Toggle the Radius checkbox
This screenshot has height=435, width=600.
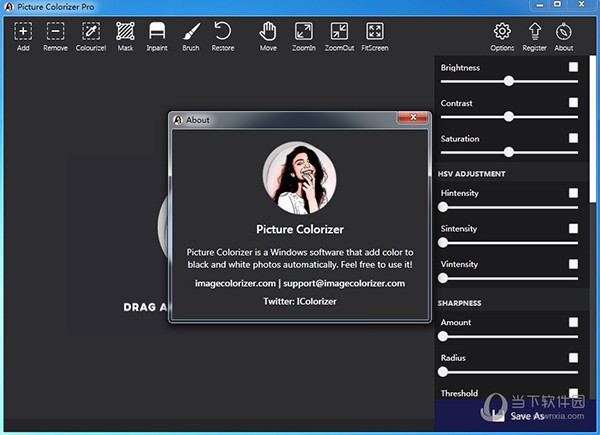[573, 358]
